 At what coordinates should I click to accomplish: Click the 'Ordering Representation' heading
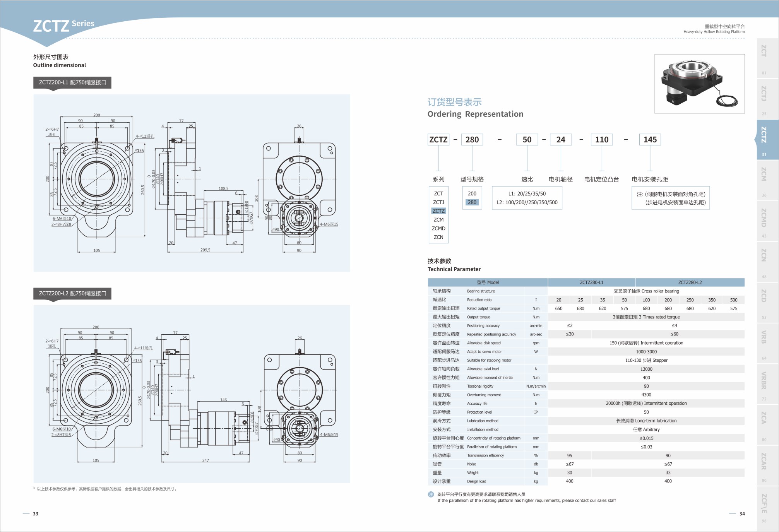point(475,114)
